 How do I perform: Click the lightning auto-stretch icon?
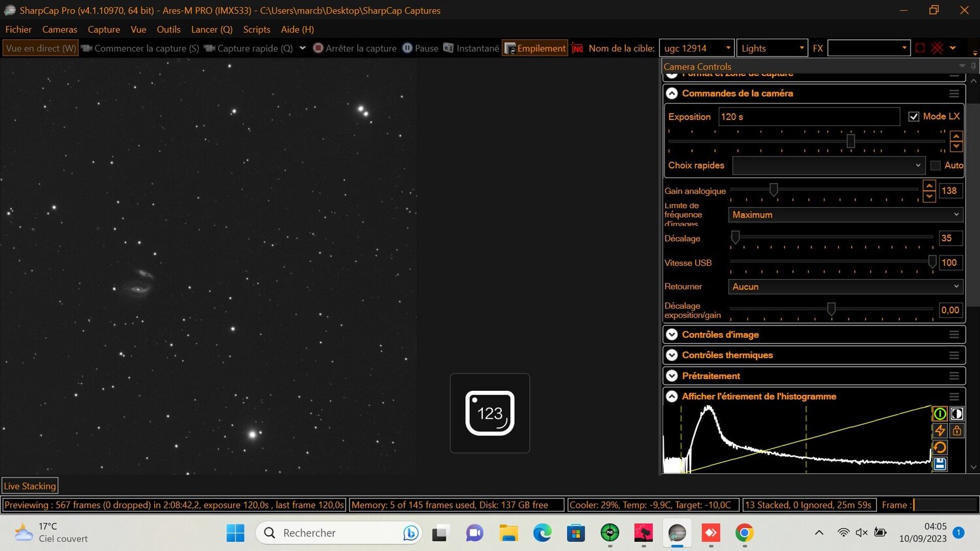tap(939, 431)
